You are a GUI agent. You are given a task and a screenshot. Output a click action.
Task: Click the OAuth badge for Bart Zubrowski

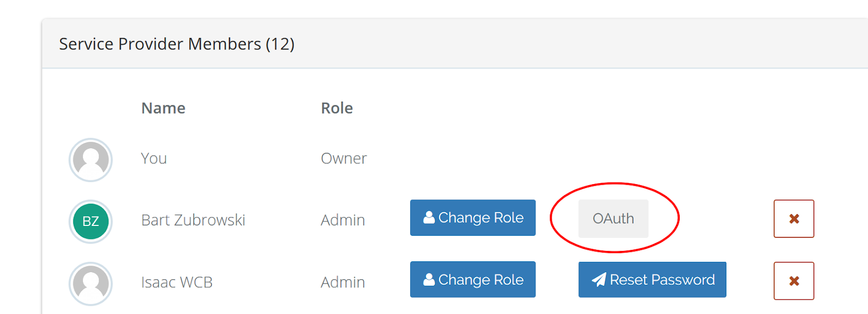[613, 218]
